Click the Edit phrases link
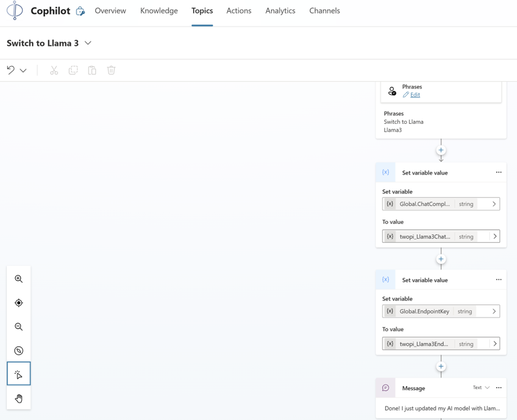 pos(415,95)
